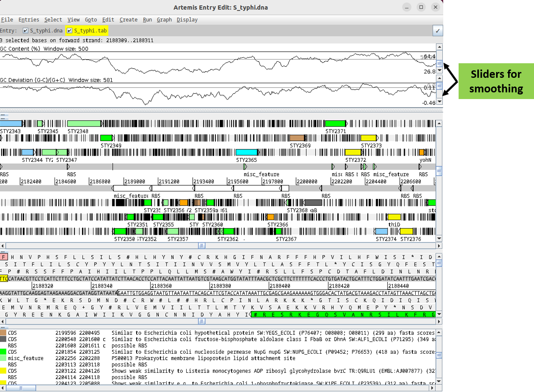Screen dimensions: 534x392
Task: Click the checkmark button beside entries
Action: [438, 31]
